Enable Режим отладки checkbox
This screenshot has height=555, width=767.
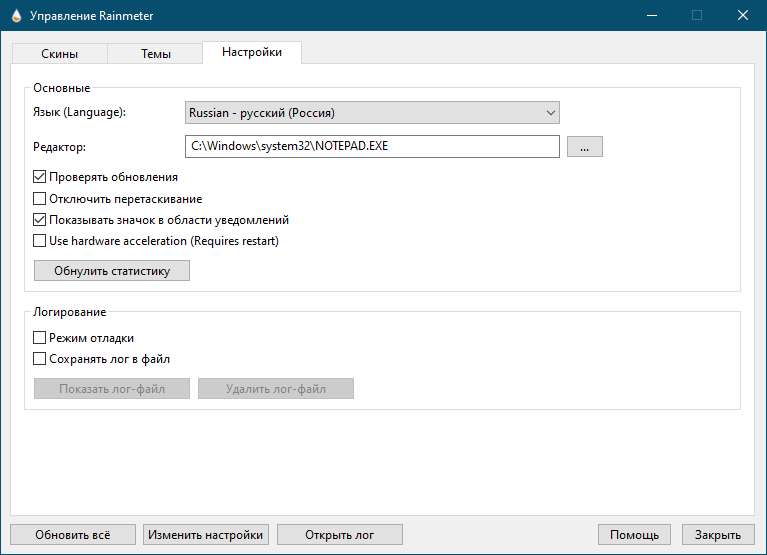point(40,337)
